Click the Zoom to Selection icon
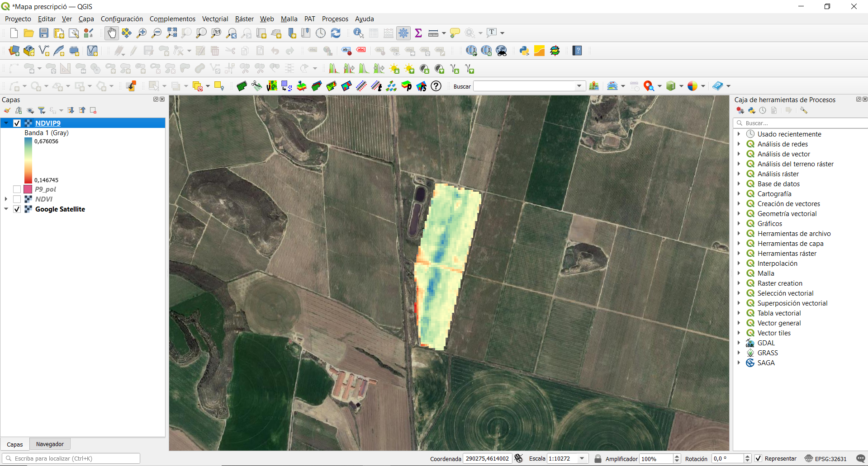The width and height of the screenshot is (868, 466). coord(186,33)
